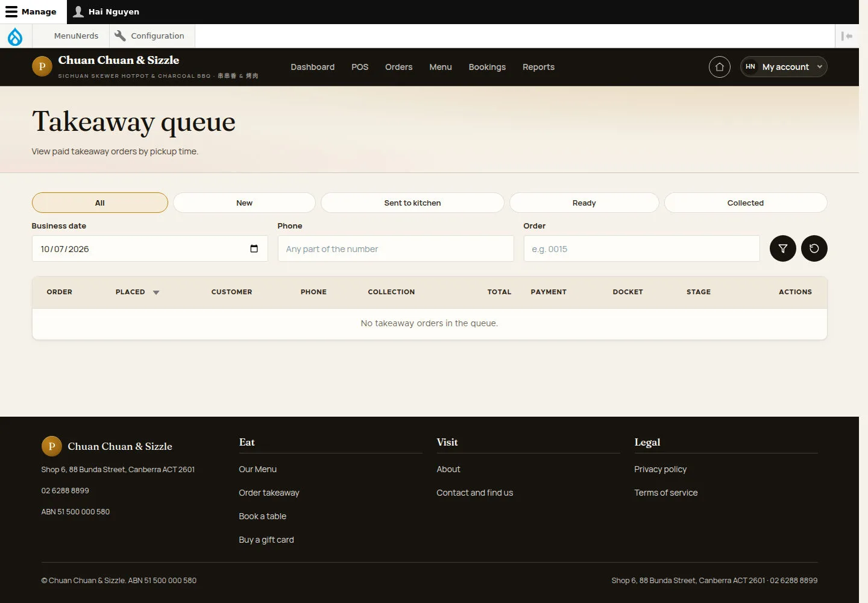Select the All status filter

pos(100,203)
